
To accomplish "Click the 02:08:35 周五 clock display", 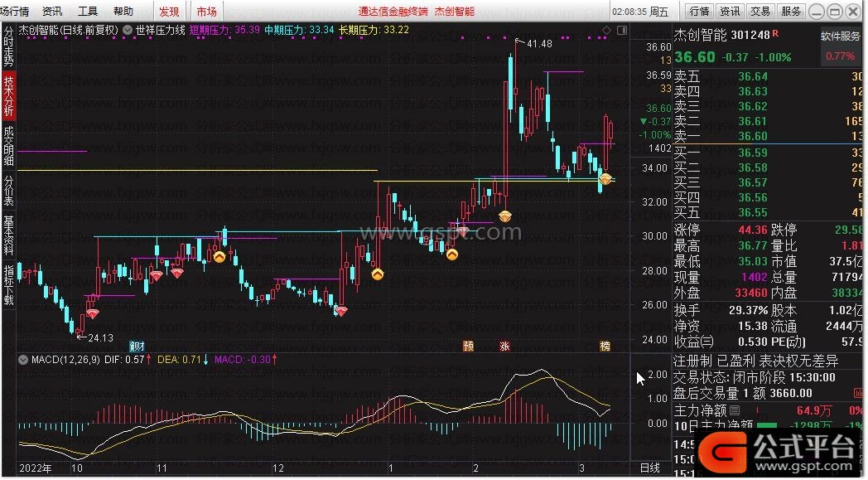I will pyautogui.click(x=640, y=12).
